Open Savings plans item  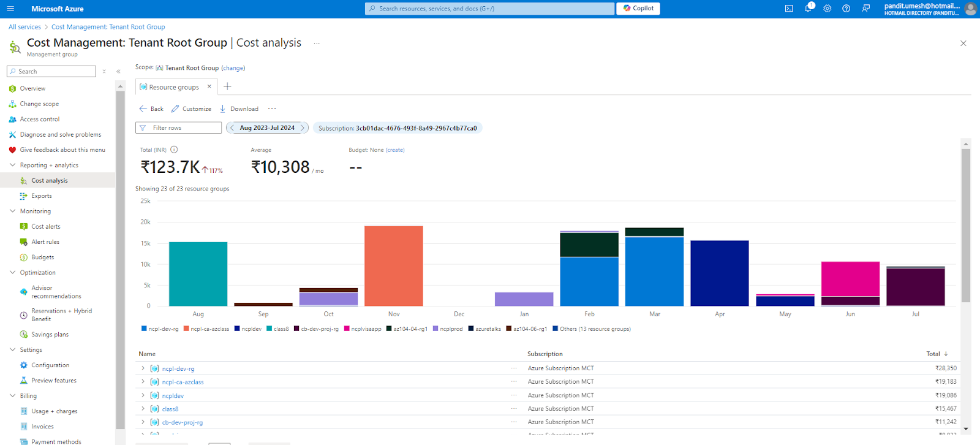pos(50,335)
